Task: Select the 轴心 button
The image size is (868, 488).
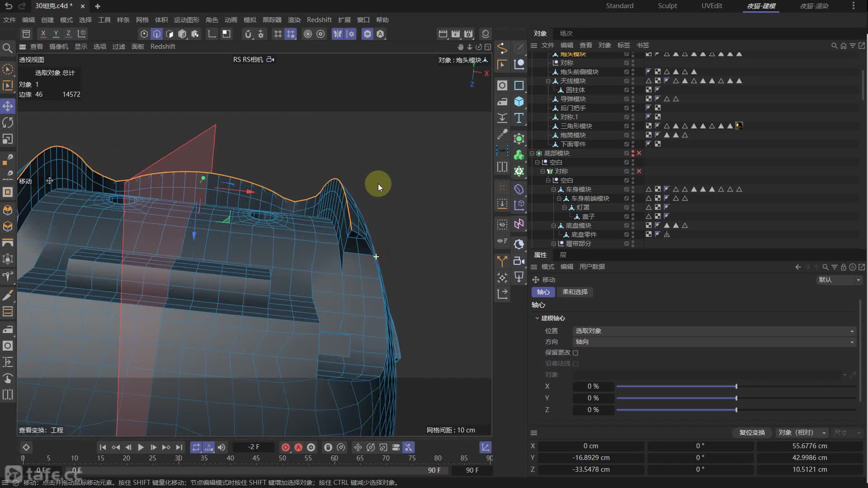Action: [x=543, y=292]
